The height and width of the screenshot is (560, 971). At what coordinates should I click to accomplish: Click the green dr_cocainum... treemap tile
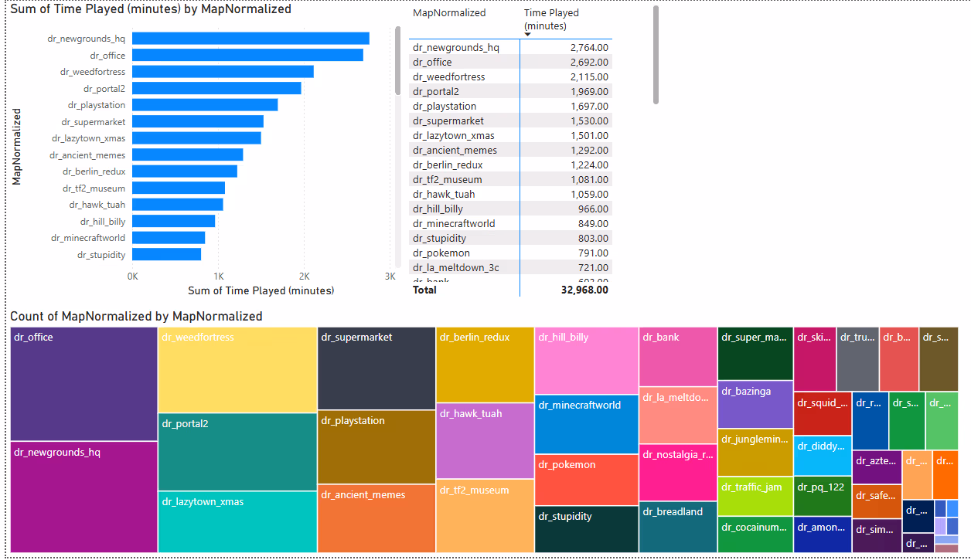click(x=755, y=535)
